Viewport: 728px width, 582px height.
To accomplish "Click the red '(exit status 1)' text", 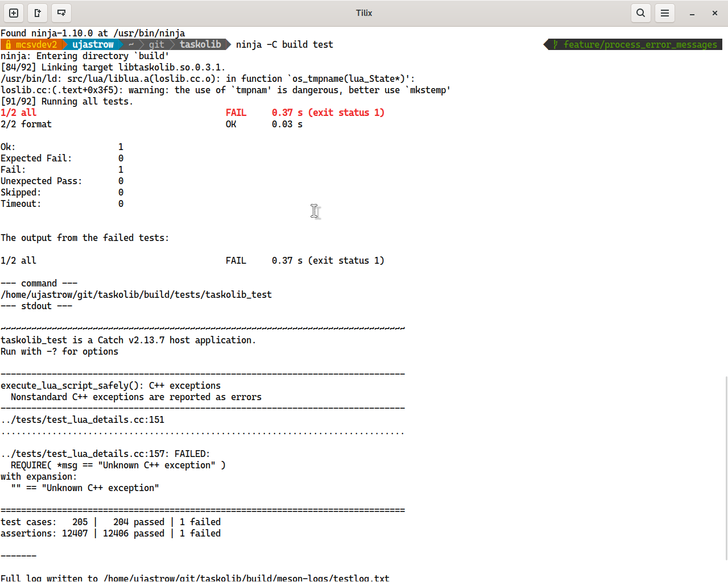I will [x=346, y=113].
